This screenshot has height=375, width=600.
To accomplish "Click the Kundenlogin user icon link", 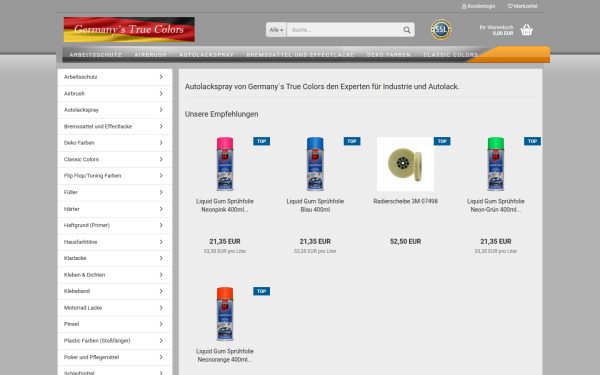I will 478,6.
